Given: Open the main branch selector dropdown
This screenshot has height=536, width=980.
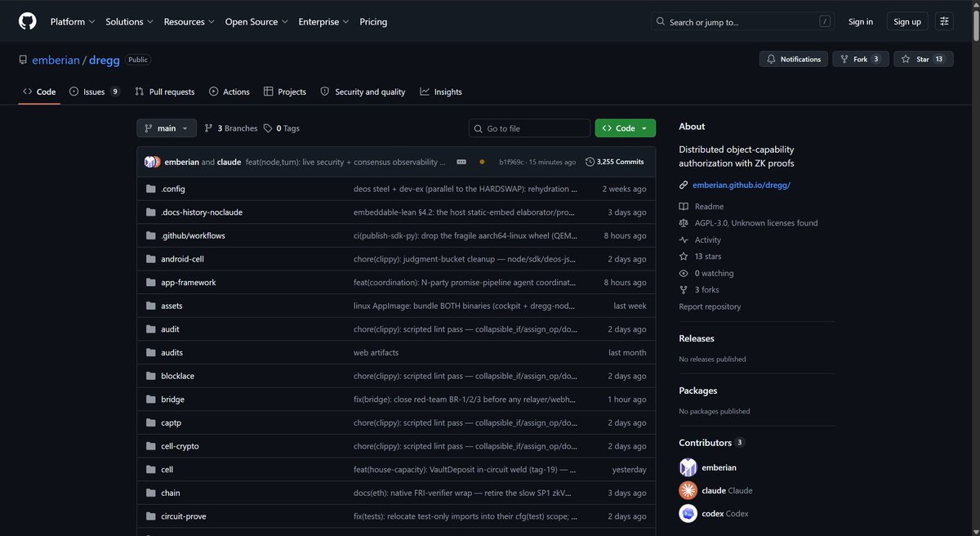Looking at the screenshot, I should click(167, 128).
